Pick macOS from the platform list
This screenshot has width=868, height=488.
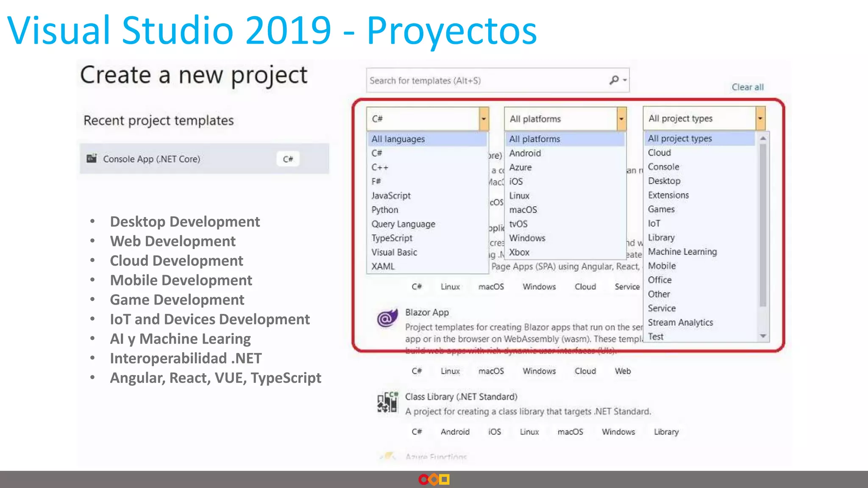565,210
